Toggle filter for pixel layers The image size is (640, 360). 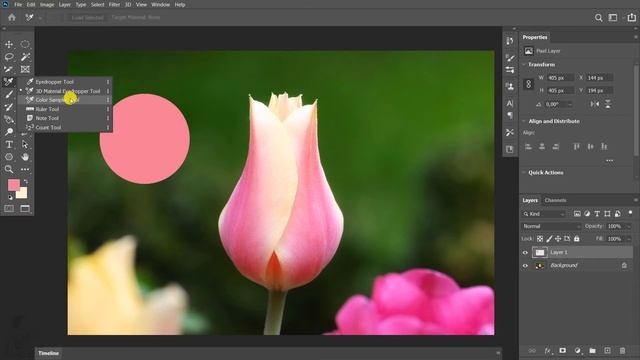[x=577, y=213]
